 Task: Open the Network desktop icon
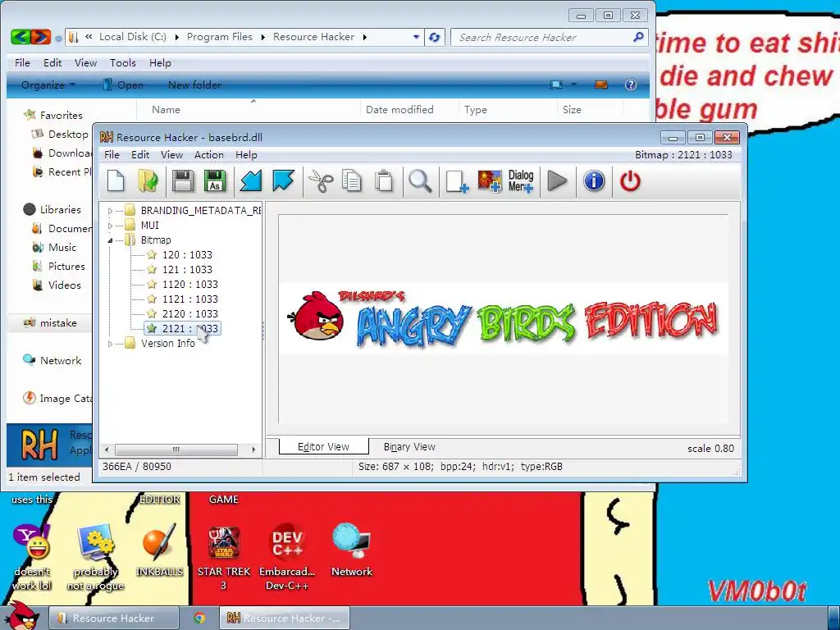point(351,550)
